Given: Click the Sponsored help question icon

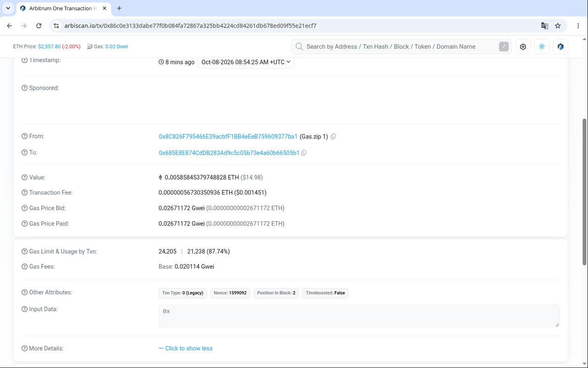Looking at the screenshot, I should [x=25, y=88].
